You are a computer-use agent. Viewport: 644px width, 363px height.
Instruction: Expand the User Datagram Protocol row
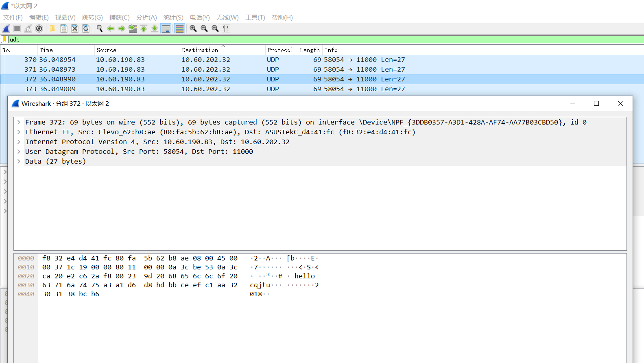coord(19,151)
